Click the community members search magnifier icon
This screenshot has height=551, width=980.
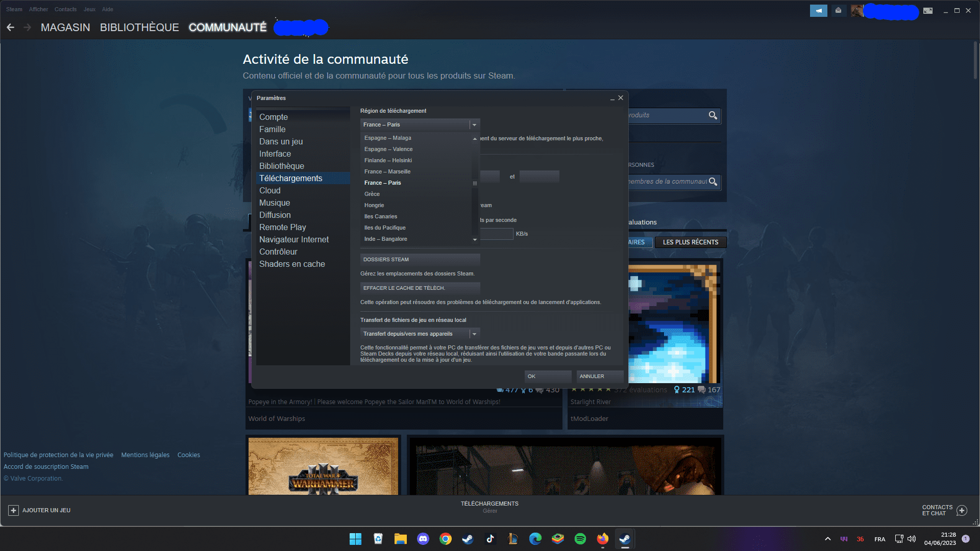click(x=713, y=182)
